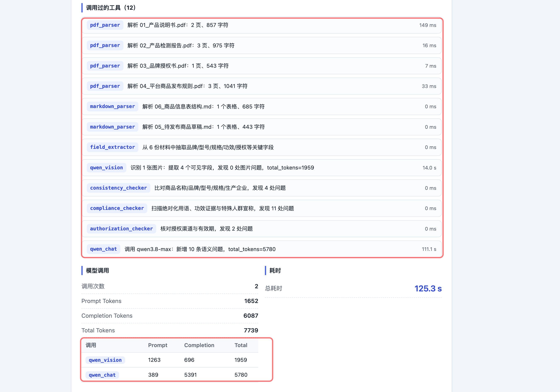The height and width of the screenshot is (392, 560).
Task: Click the pdf_parser tag for 04_平台商品发布规则.pdf
Action: (x=105, y=86)
